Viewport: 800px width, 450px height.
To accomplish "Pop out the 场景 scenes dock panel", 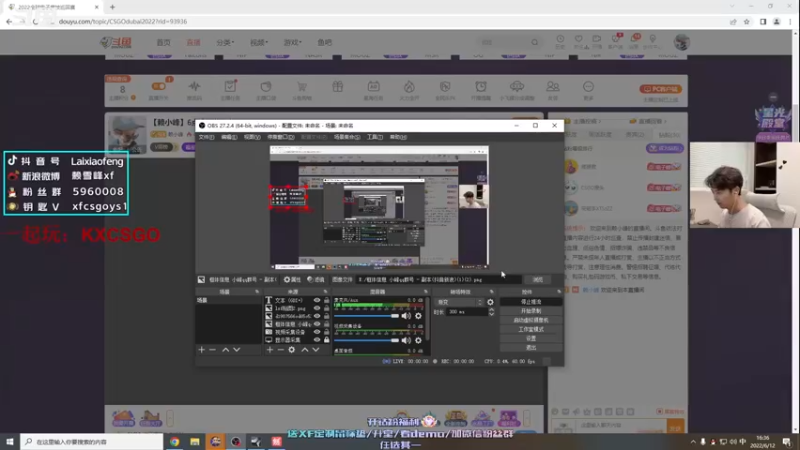I will click(x=257, y=292).
